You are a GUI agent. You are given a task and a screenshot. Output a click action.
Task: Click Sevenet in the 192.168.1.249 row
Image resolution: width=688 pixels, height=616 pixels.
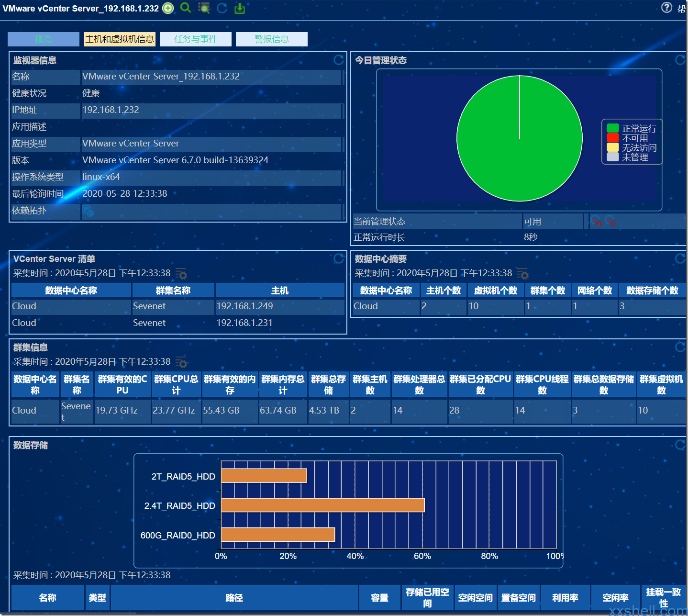pyautogui.click(x=149, y=306)
